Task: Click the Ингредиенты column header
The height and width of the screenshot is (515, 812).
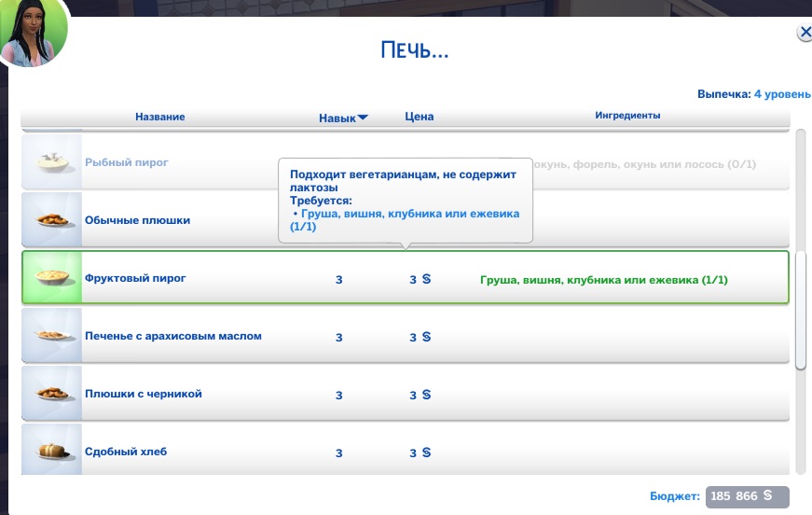Action: [627, 116]
